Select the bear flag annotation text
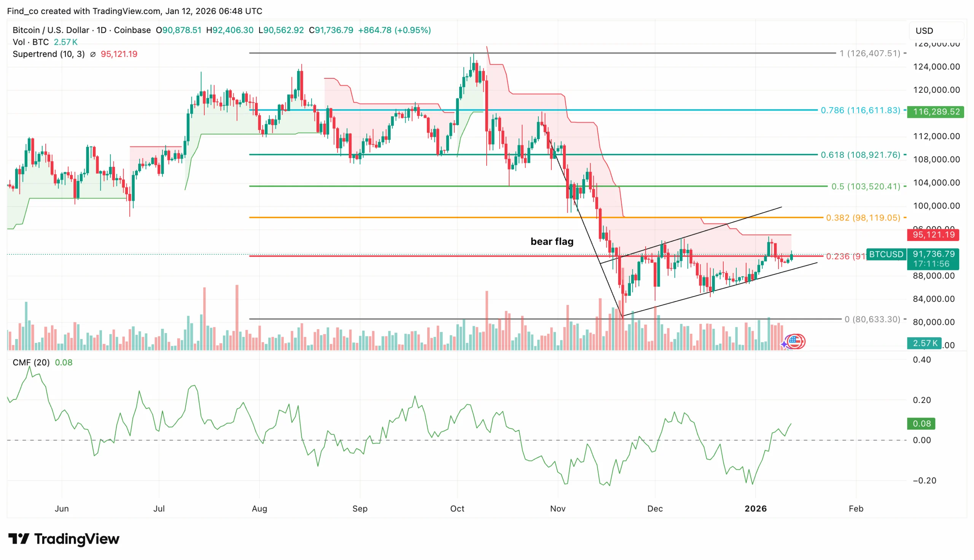The image size is (974, 560). click(x=552, y=241)
